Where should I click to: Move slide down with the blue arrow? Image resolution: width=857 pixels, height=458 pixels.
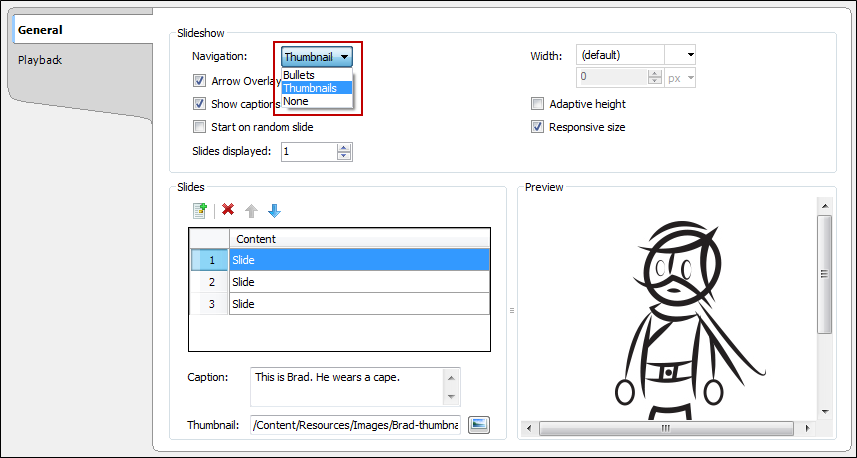click(x=274, y=211)
